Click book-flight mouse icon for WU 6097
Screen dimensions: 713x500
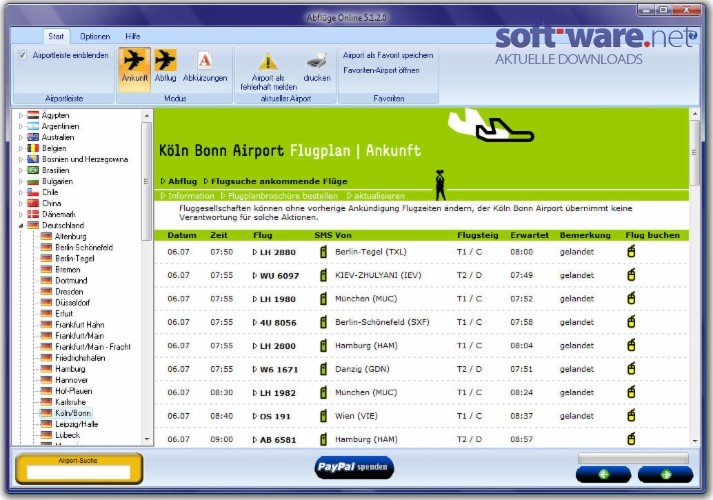coord(631,275)
